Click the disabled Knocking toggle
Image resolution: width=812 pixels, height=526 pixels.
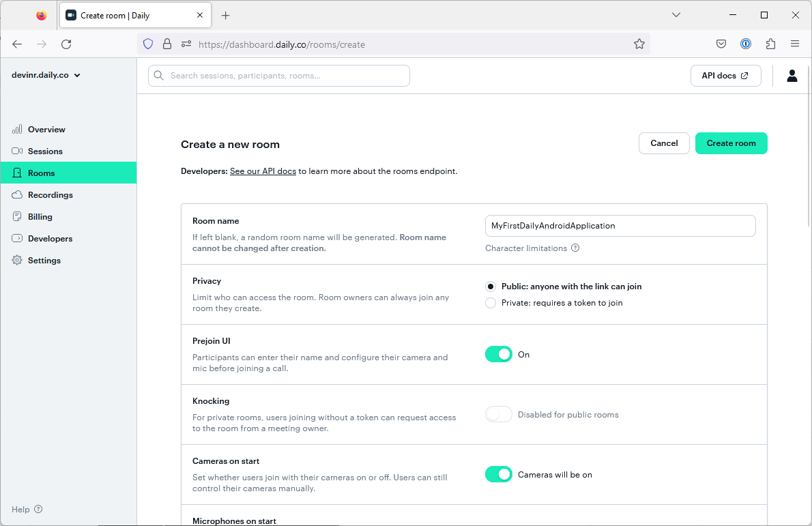[x=499, y=414]
